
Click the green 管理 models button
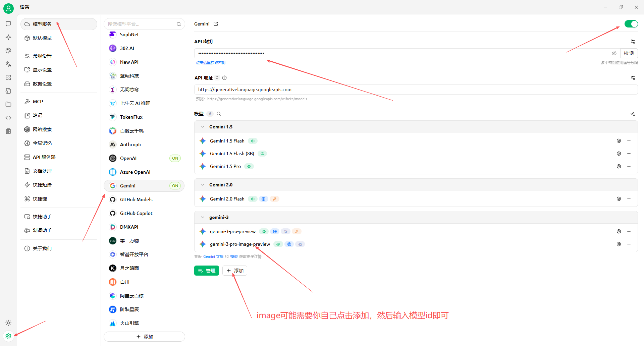pyautogui.click(x=207, y=271)
